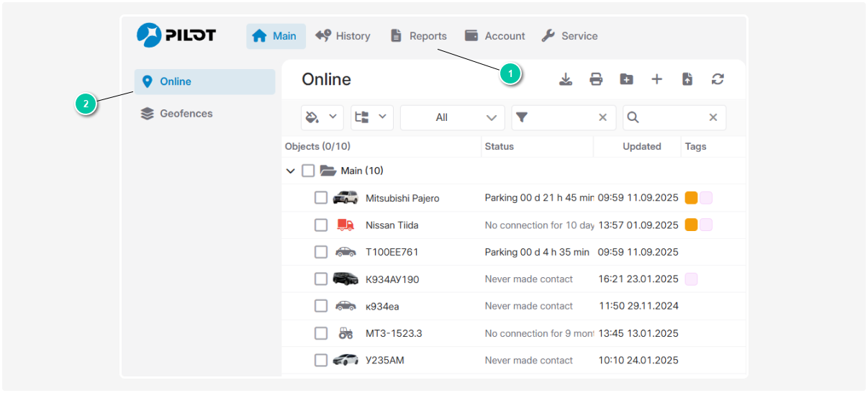Image resolution: width=868 pixels, height=393 pixels.
Task: Click the PILOT logo
Action: coord(176,35)
